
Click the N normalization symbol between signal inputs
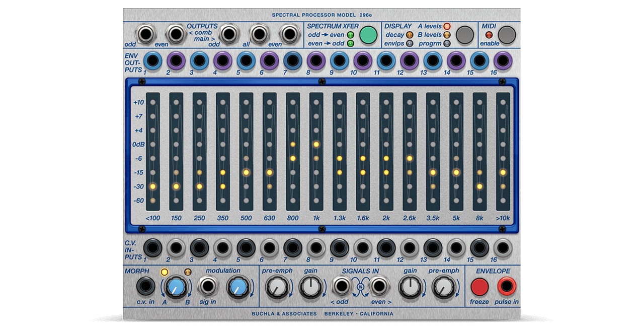[360, 288]
